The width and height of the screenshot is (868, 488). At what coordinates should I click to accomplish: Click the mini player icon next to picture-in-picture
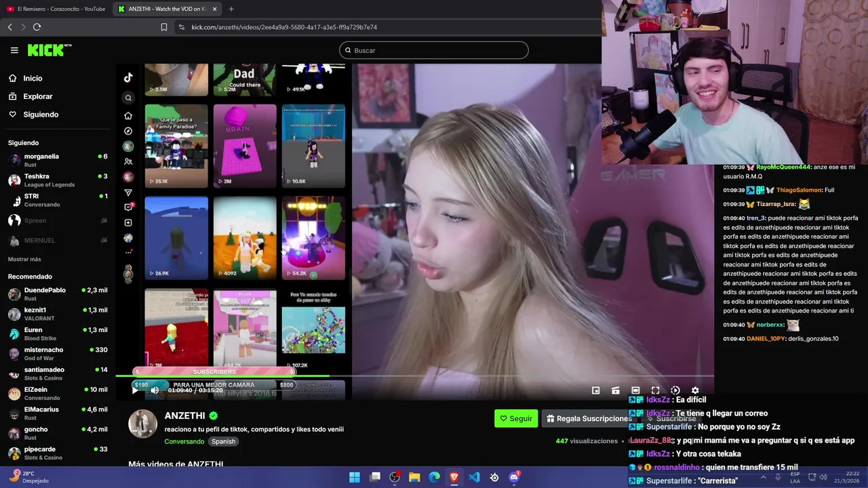[616, 390]
